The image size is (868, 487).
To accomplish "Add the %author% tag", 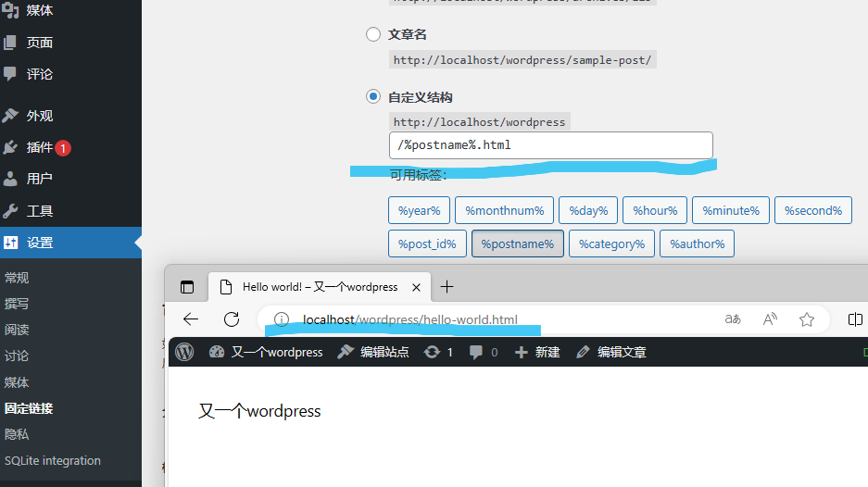I will pos(697,244).
